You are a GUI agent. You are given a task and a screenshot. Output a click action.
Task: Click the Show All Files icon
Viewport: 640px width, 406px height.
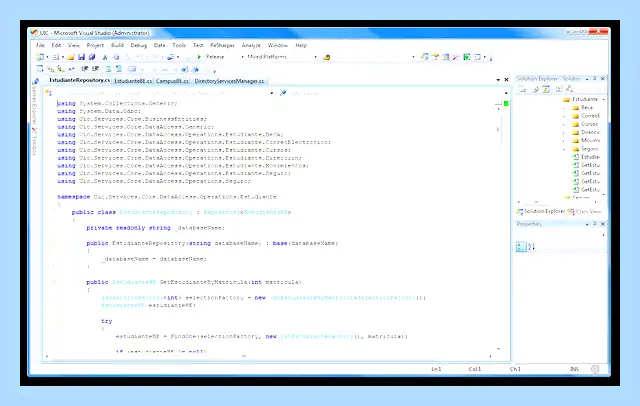[536, 89]
